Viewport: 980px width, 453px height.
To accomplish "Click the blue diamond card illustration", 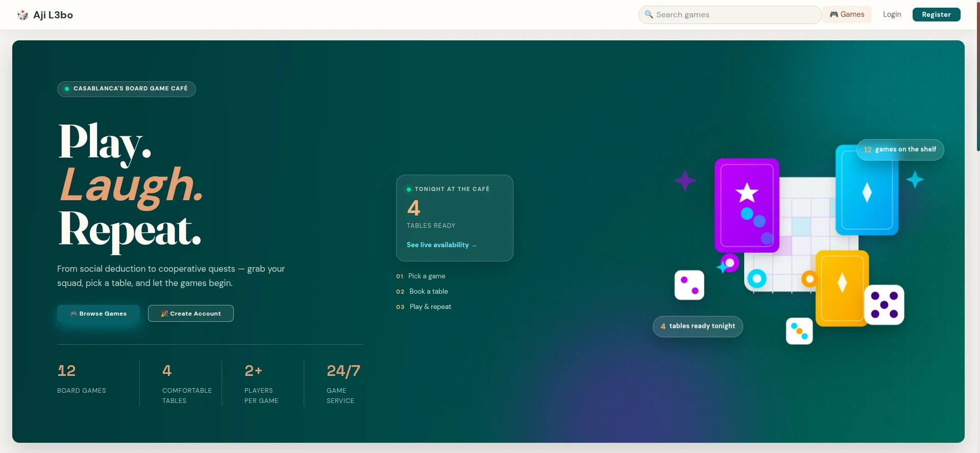I will tap(867, 190).
